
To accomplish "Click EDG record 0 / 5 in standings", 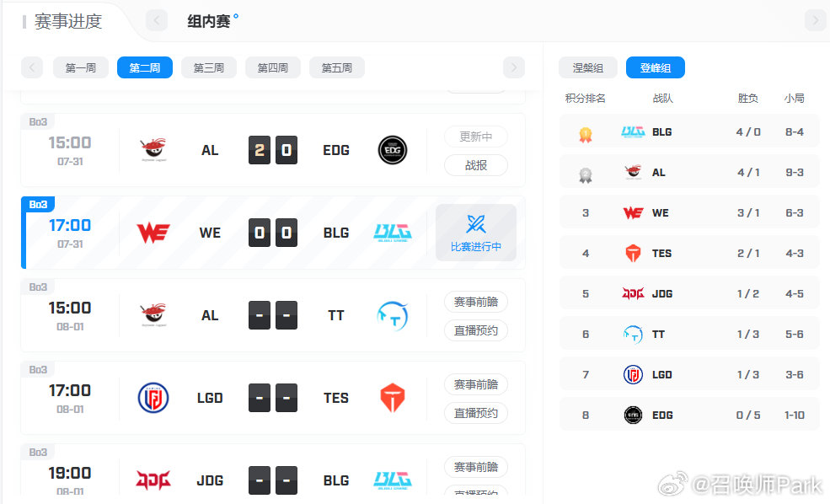I will pyautogui.click(x=748, y=415).
